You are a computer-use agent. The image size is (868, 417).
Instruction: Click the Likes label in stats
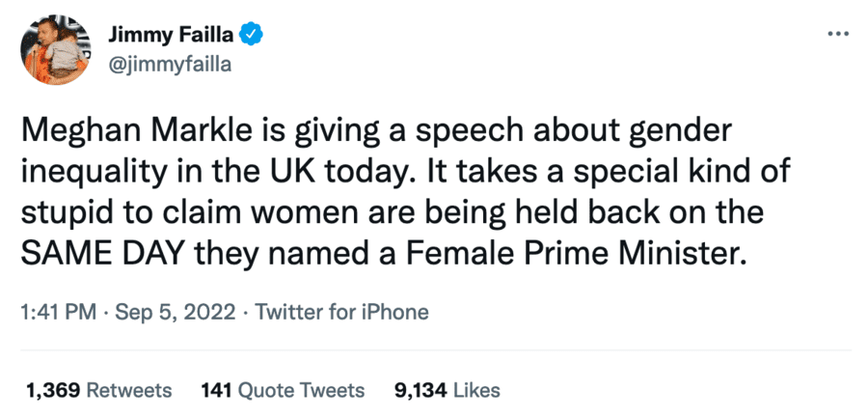tap(476, 390)
